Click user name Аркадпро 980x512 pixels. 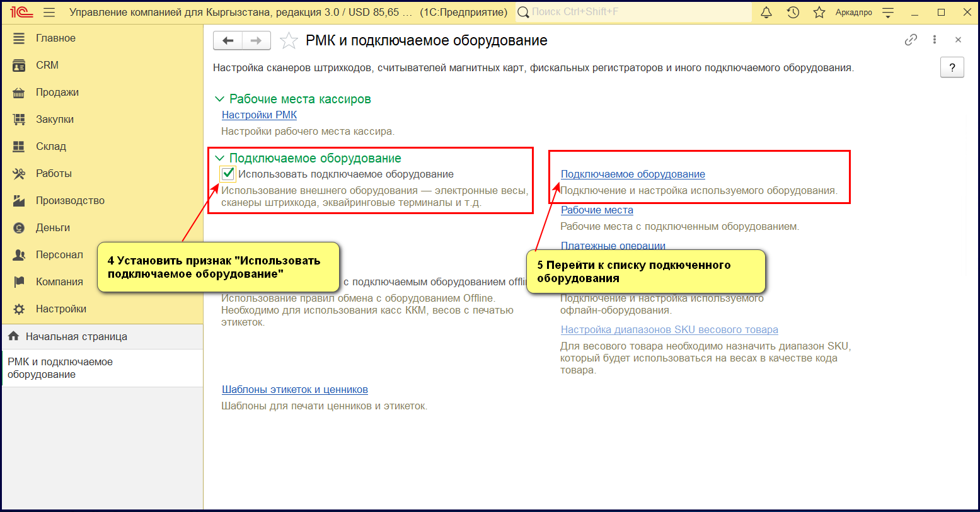pyautogui.click(x=854, y=13)
